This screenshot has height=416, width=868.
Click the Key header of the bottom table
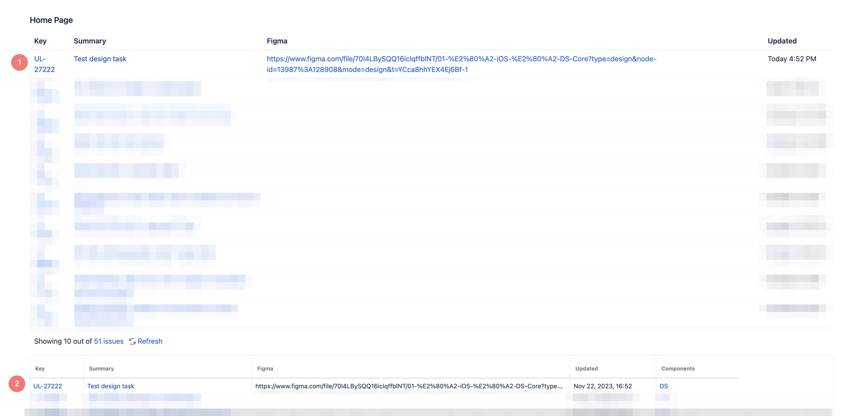(x=40, y=368)
